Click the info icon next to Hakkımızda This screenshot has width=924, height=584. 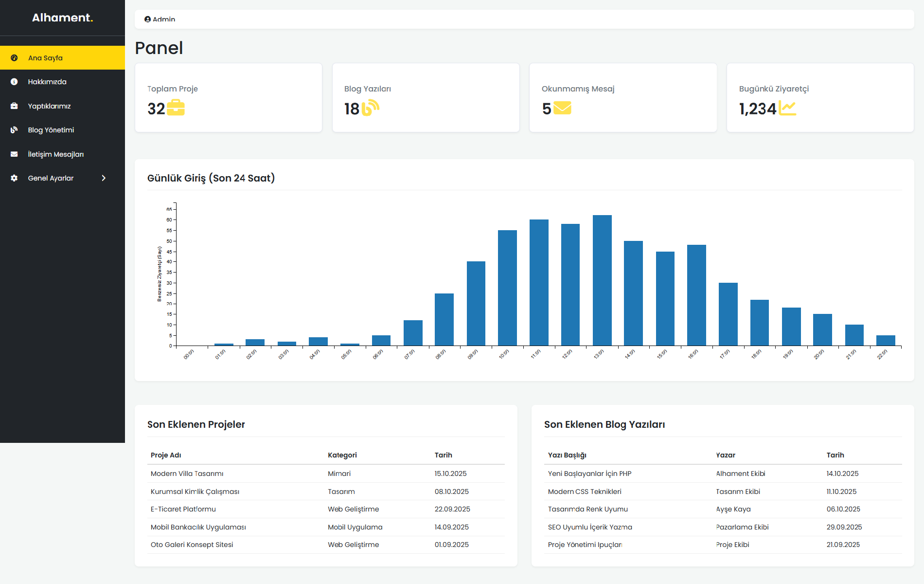14,82
